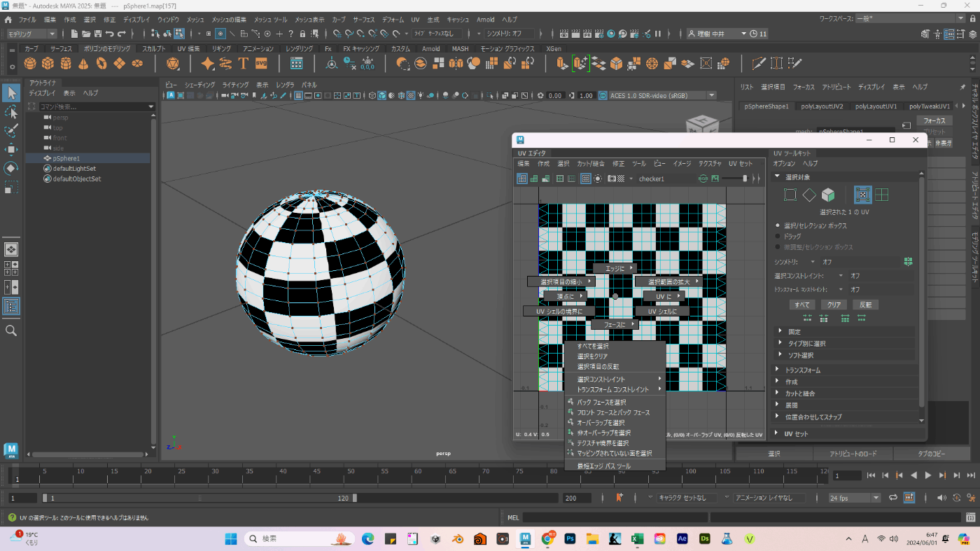Viewport: 980px width, 551px height.
Task: Click the polygon sphere shelf icon
Action: click(x=29, y=64)
